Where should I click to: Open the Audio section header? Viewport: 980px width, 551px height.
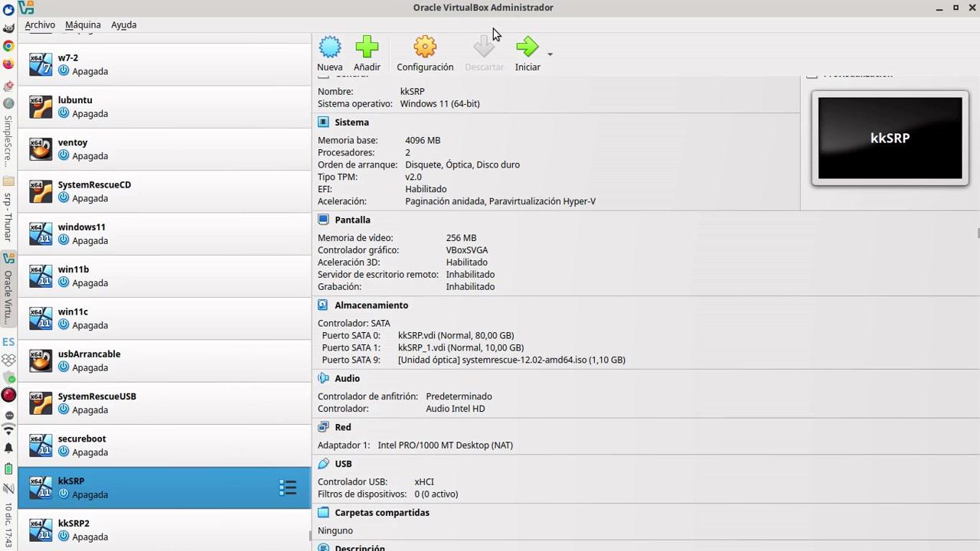click(347, 379)
